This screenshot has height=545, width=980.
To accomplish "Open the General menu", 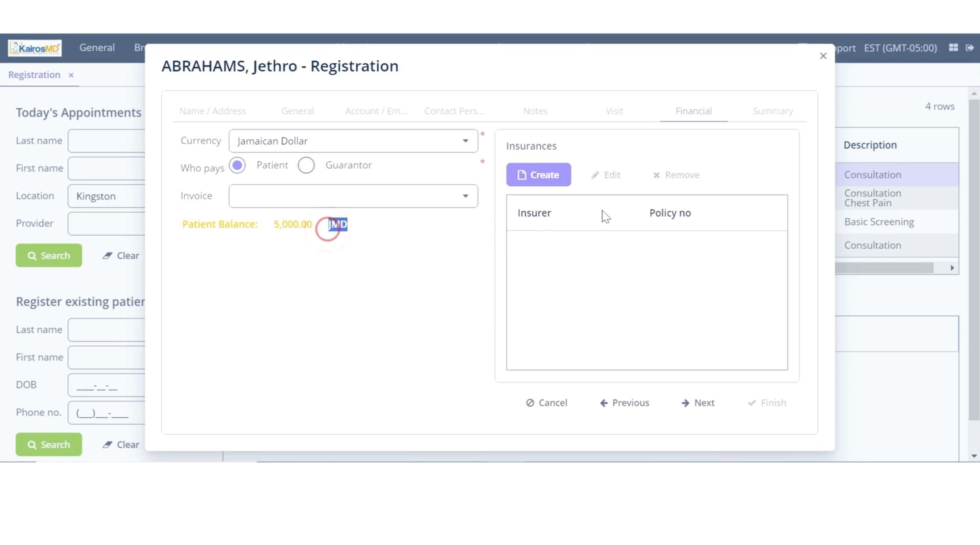I will (97, 48).
